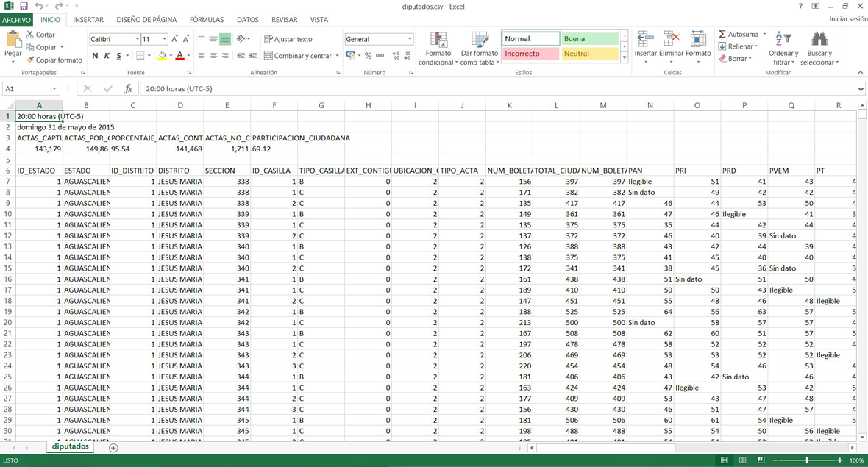This screenshot has height=467, width=868.
Task: Add a new sheet with plus icon
Action: (x=113, y=447)
